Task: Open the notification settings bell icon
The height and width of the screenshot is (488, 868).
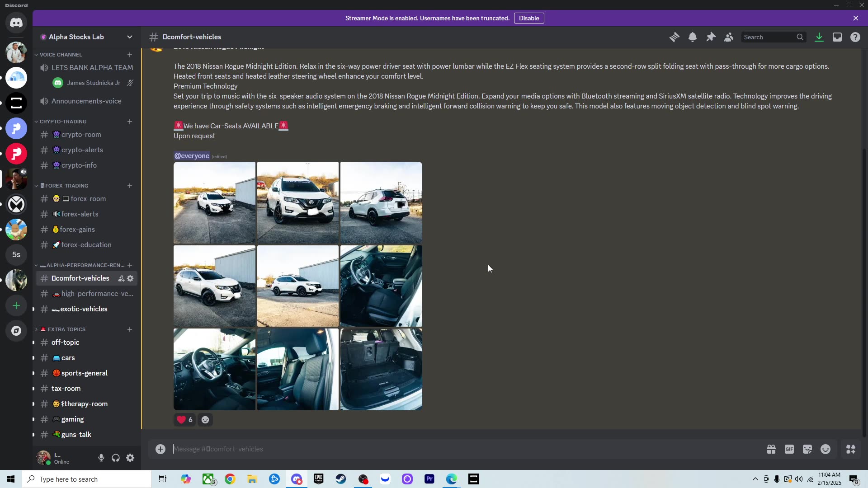Action: 693,37
